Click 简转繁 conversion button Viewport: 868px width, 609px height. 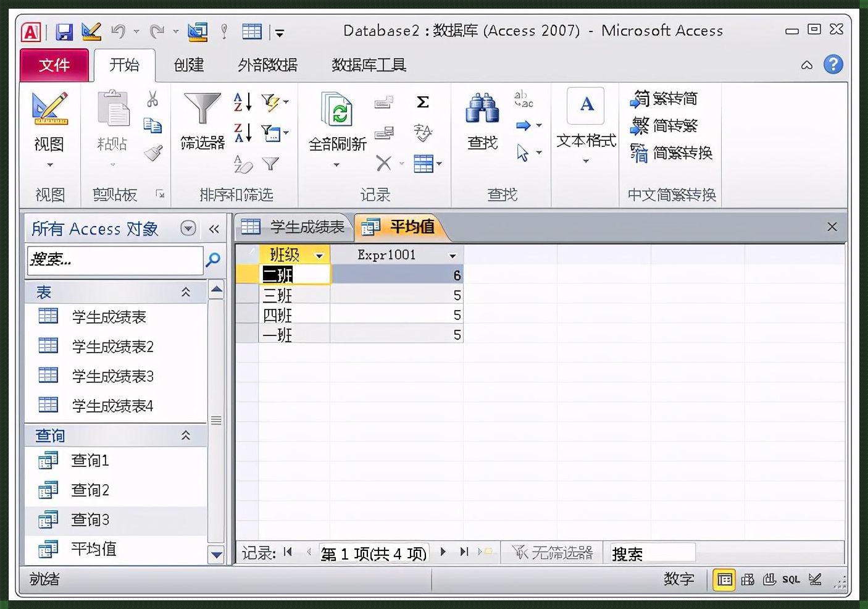pyautogui.click(x=664, y=126)
